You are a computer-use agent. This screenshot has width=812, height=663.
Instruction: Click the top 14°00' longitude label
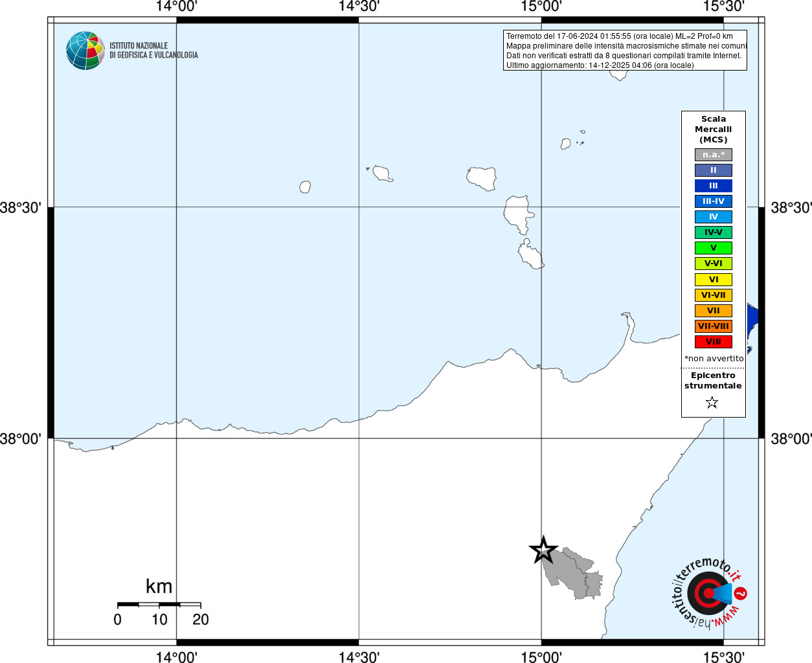[177, 6]
